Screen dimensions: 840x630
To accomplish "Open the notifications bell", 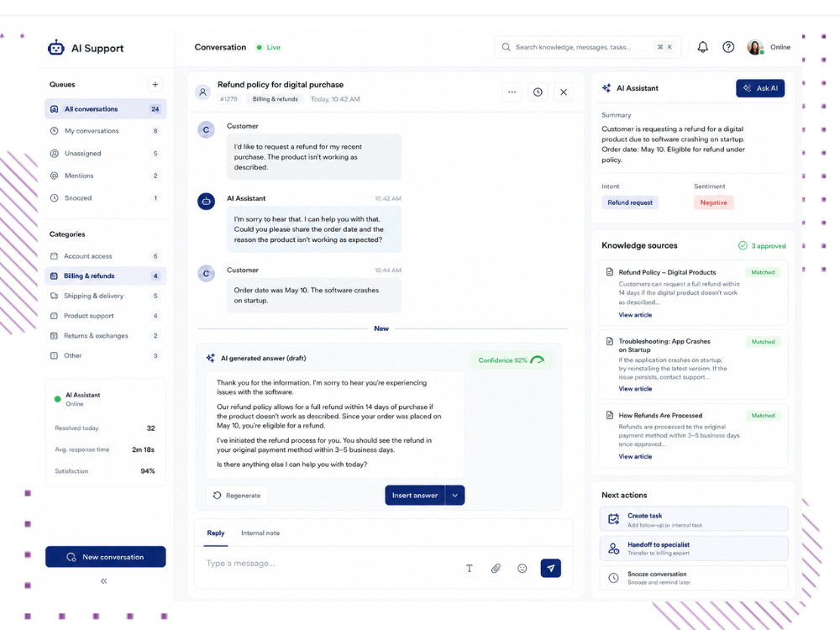I will tap(702, 47).
